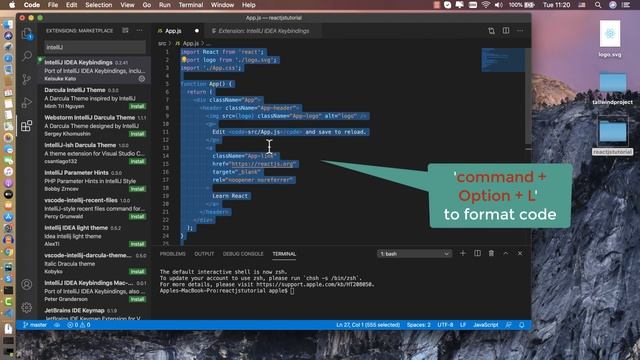This screenshot has width=640, height=360.
Task: Click errors and warnings count in status bar
Action: click(x=79, y=325)
